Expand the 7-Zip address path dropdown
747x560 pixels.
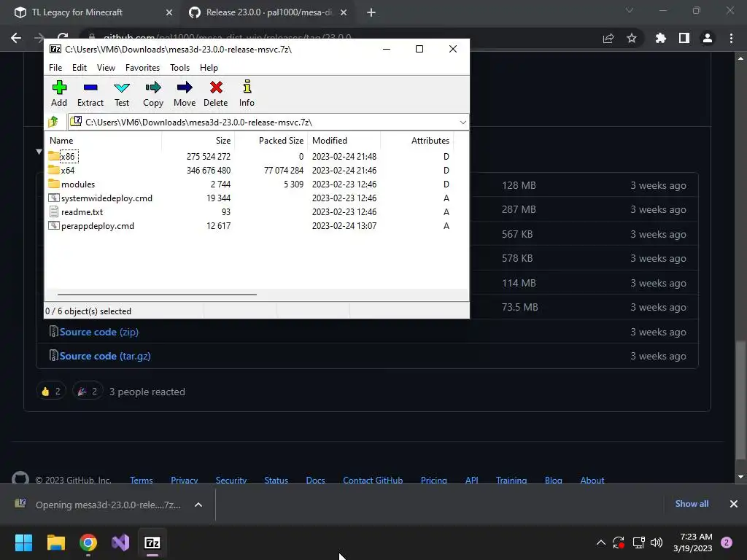tap(462, 122)
